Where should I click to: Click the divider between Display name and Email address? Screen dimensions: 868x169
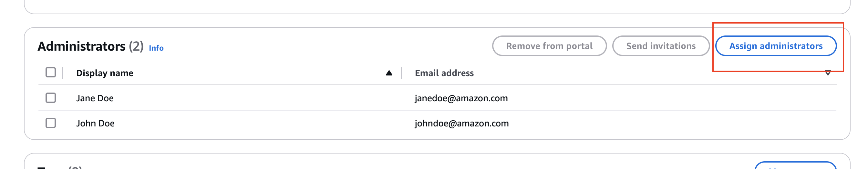tap(401, 73)
